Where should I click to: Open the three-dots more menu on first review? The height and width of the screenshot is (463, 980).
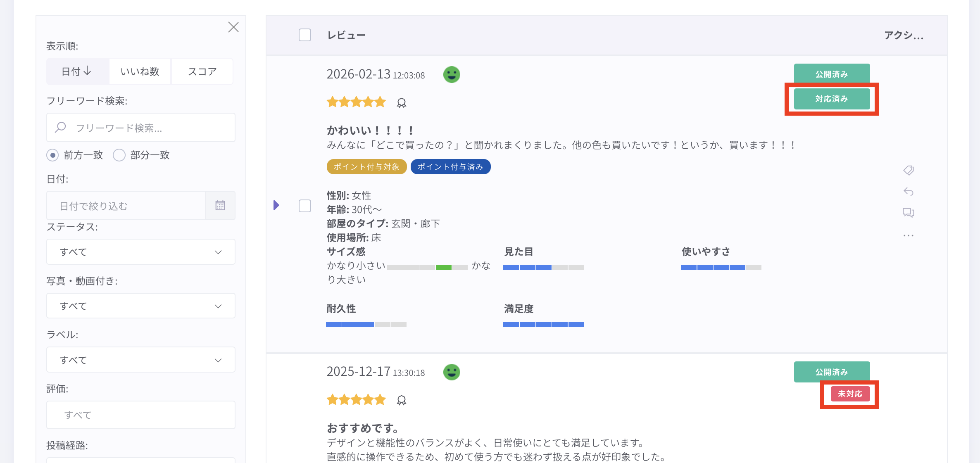tap(908, 235)
